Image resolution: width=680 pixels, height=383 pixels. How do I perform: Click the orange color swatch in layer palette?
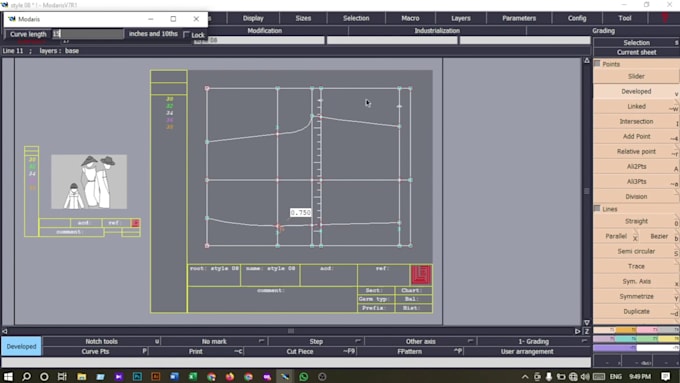coord(626,330)
